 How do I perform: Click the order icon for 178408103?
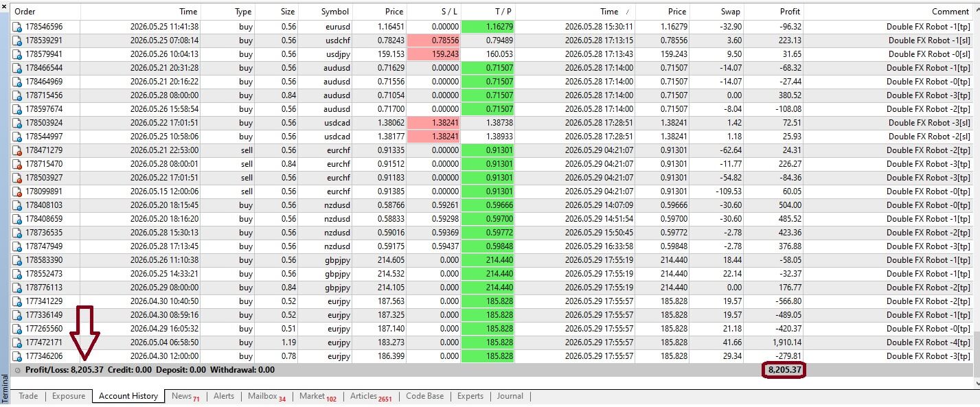point(18,205)
